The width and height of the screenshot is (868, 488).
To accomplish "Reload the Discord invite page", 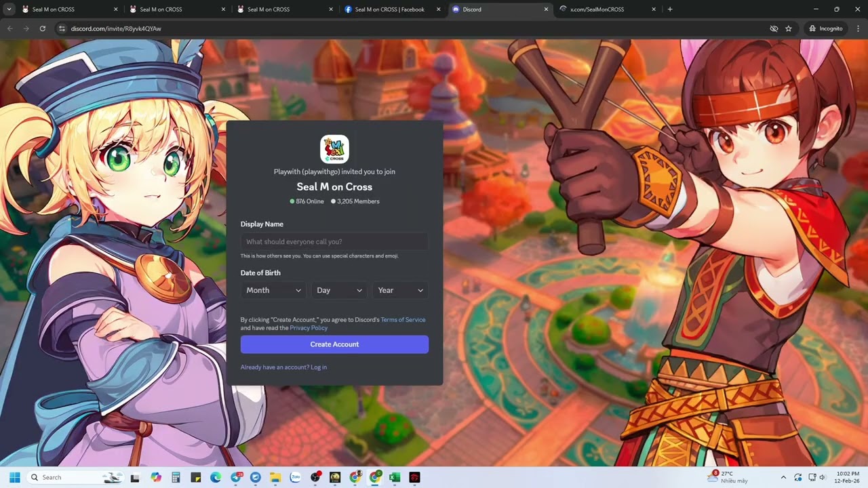I will click(43, 28).
